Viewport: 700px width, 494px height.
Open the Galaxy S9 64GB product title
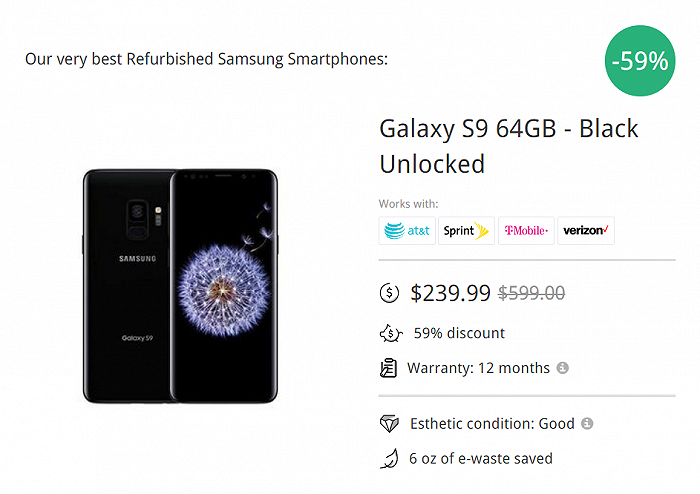(x=508, y=146)
